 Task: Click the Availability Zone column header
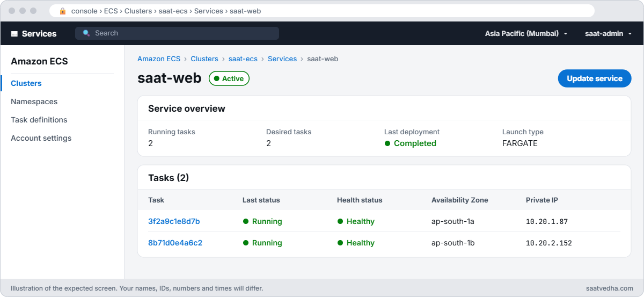point(460,200)
